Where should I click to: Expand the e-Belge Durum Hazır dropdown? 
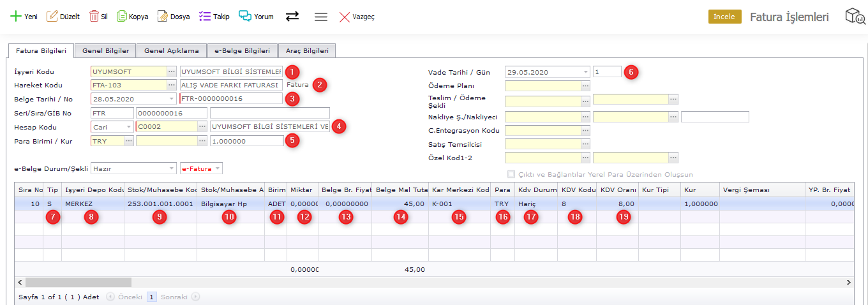172,168
